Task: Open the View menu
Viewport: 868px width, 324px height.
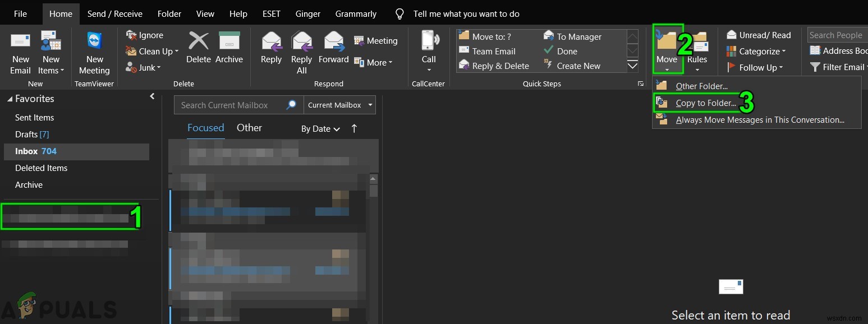Action: pyautogui.click(x=205, y=13)
